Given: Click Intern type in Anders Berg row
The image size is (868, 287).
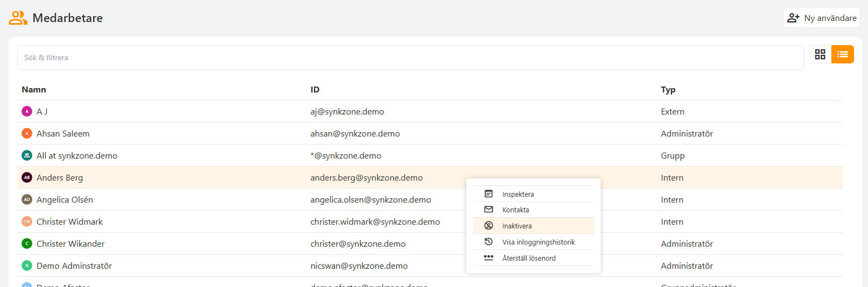Looking at the screenshot, I should (672, 177).
